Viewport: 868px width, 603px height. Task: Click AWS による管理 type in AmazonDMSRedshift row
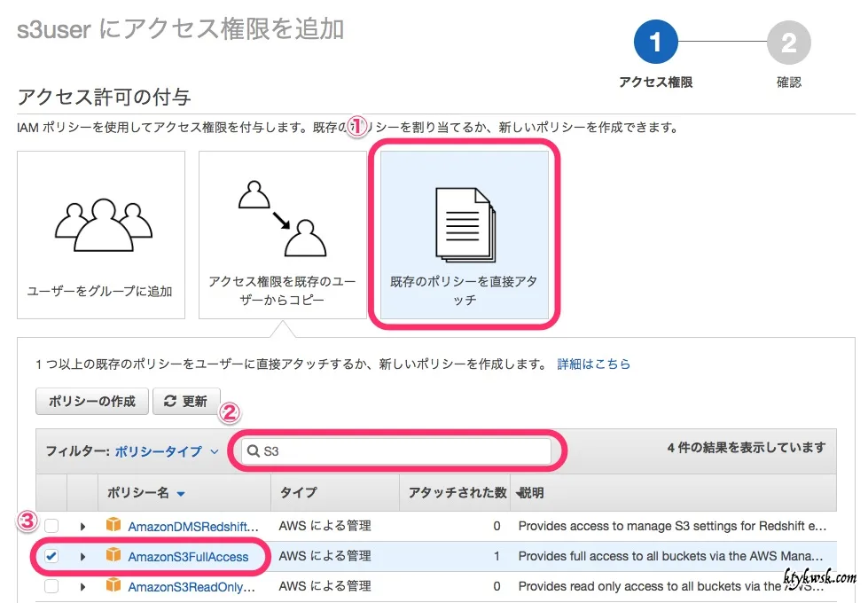point(325,526)
